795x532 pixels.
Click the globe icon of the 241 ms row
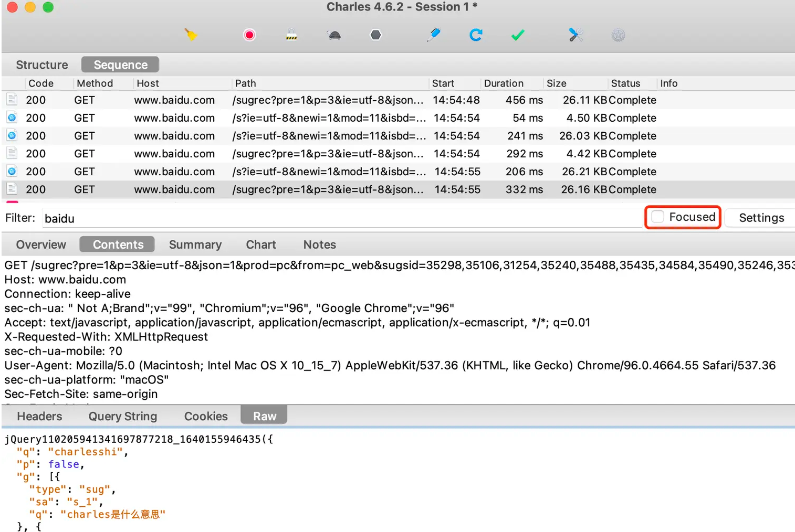coord(12,135)
